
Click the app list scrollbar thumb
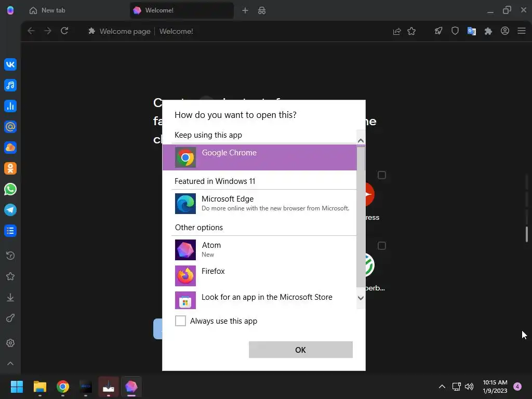[x=361, y=217]
